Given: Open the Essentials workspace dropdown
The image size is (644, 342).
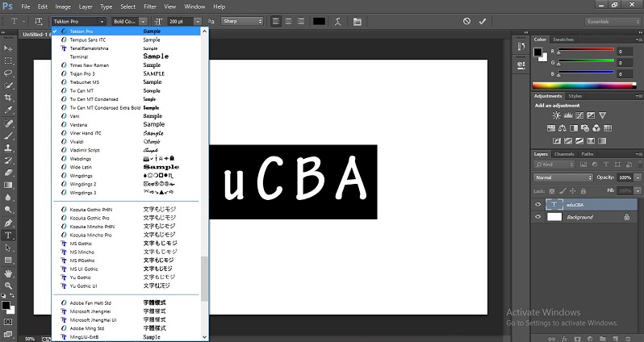Looking at the screenshot, I should click(612, 21).
